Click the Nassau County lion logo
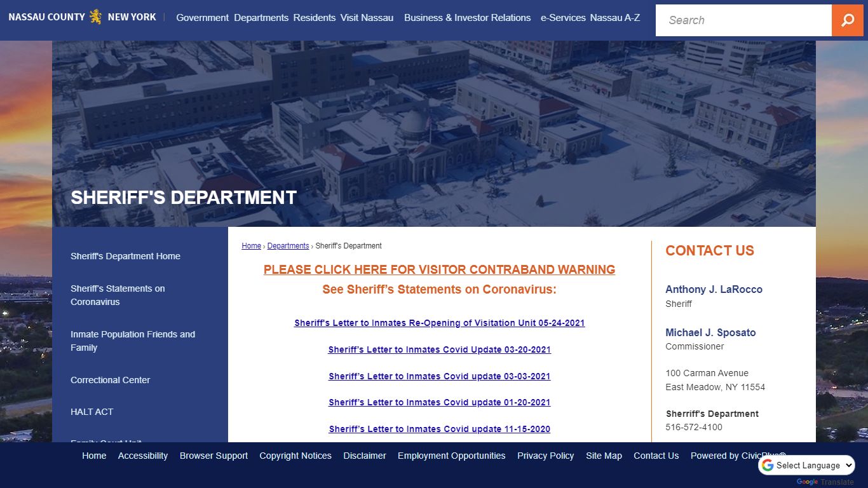Image resolution: width=868 pixels, height=488 pixels. 95,17
